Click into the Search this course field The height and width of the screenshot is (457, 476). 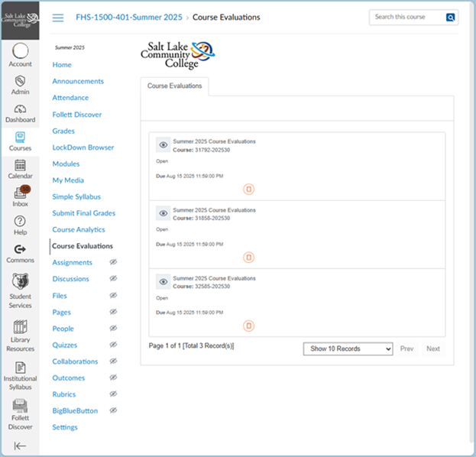pos(406,17)
